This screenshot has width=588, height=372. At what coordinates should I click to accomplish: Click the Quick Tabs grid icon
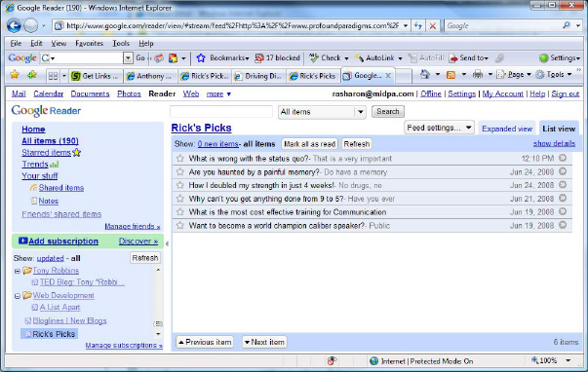coord(54,76)
